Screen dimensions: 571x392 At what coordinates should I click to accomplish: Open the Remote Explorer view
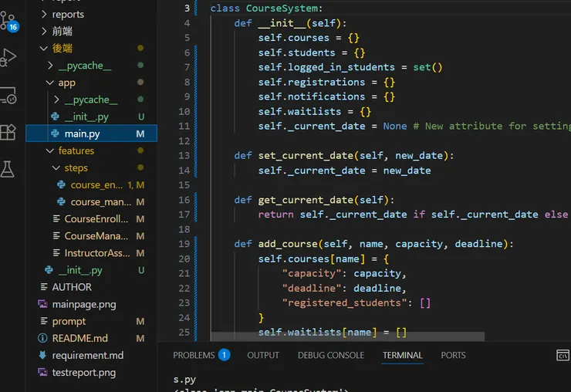coord(8,95)
